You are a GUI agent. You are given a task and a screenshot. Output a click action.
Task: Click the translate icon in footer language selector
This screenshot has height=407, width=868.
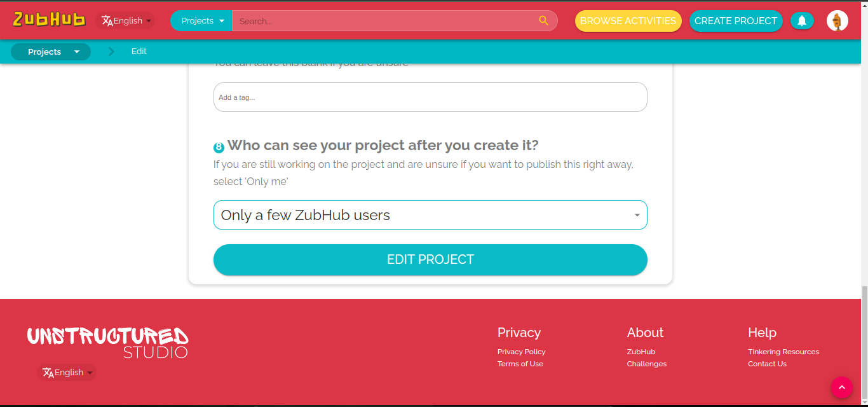tap(49, 373)
